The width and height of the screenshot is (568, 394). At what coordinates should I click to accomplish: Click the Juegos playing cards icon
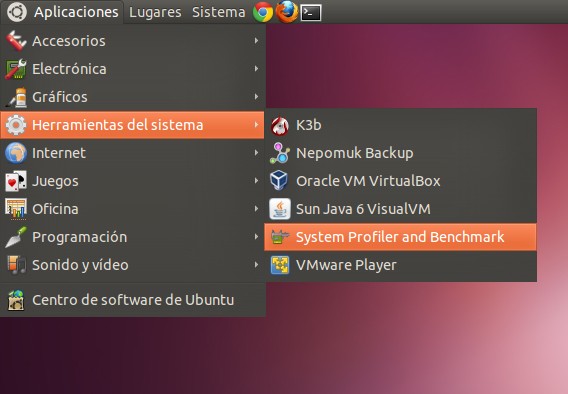click(x=16, y=181)
